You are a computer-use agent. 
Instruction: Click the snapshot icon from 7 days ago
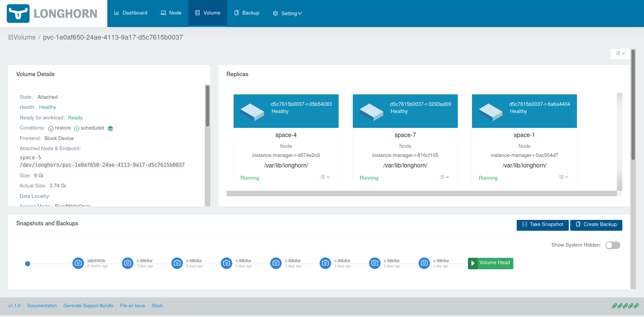128,263
